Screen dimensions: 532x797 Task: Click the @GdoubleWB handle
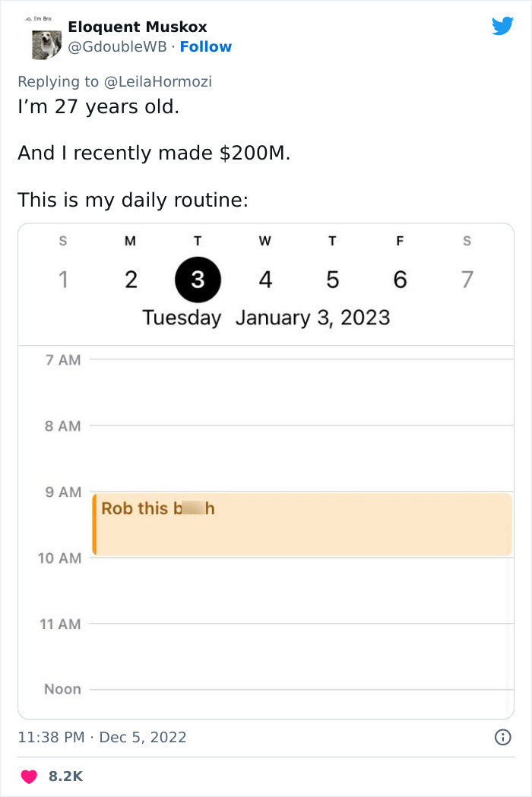tap(118, 47)
